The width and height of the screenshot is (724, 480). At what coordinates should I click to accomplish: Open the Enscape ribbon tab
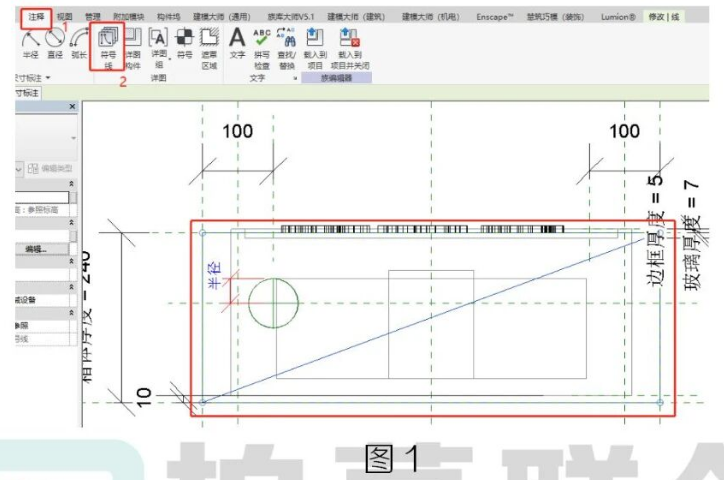(495, 17)
